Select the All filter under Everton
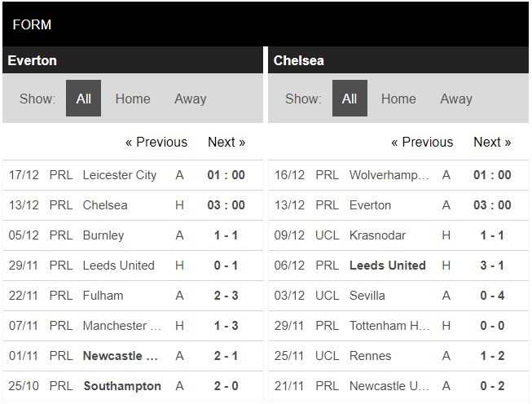532x404 pixels. (83, 99)
